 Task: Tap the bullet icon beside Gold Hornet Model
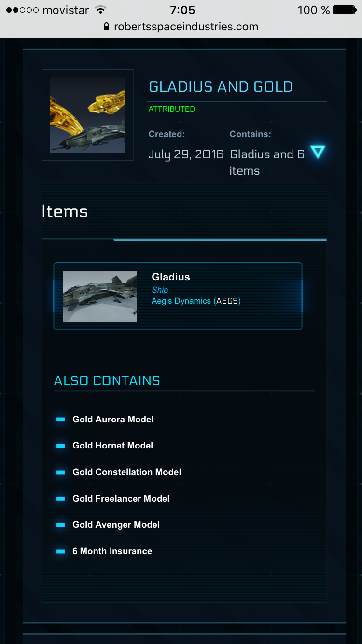[60, 446]
